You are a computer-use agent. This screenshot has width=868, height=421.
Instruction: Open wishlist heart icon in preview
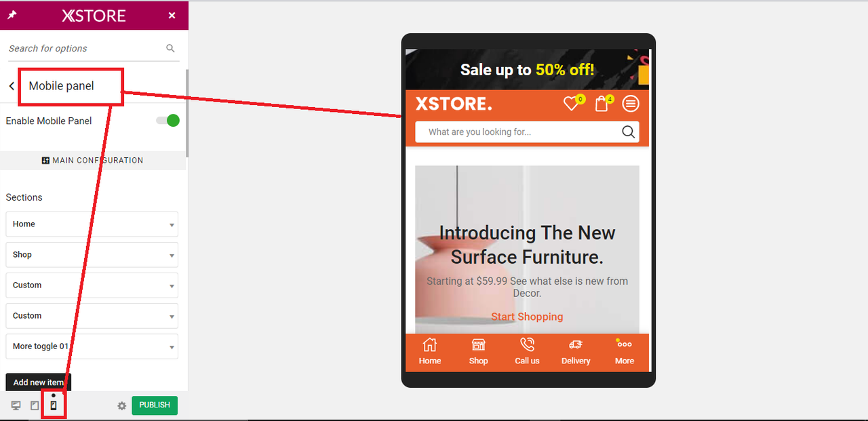point(571,104)
